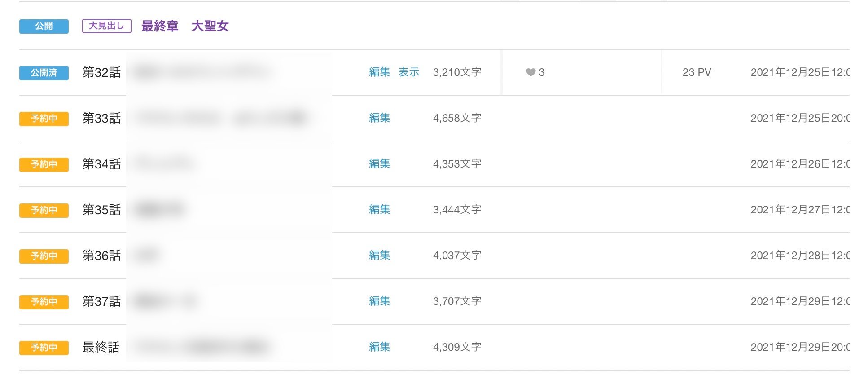868x375 pixels.
Task: Edit episode 第36話 via 編集
Action: tap(379, 256)
